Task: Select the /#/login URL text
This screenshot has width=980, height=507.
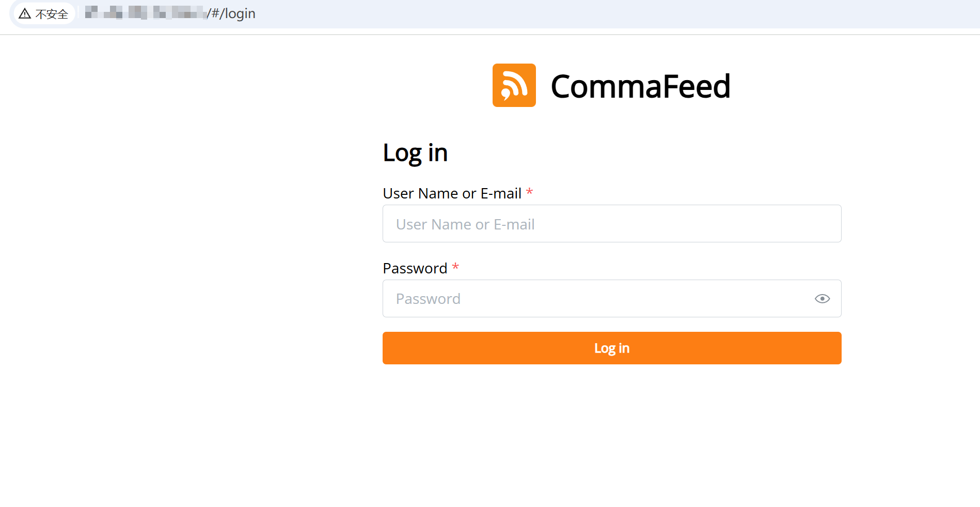Action: click(x=231, y=13)
